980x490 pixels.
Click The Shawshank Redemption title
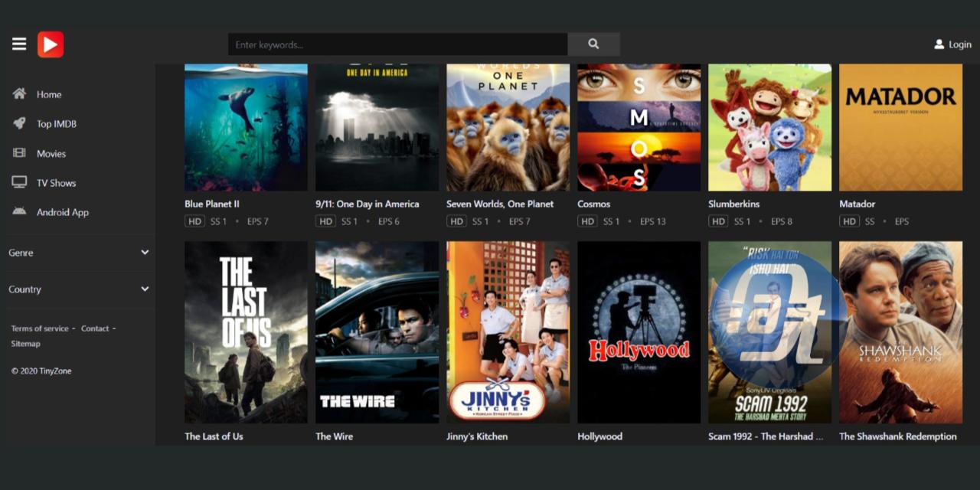[898, 436]
